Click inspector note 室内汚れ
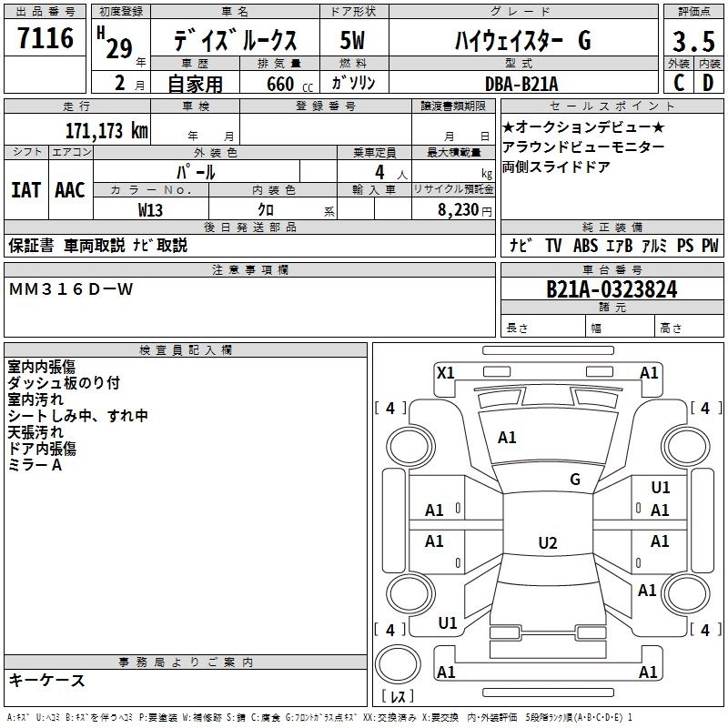Viewport: 728px width, 728px height. click(x=35, y=399)
